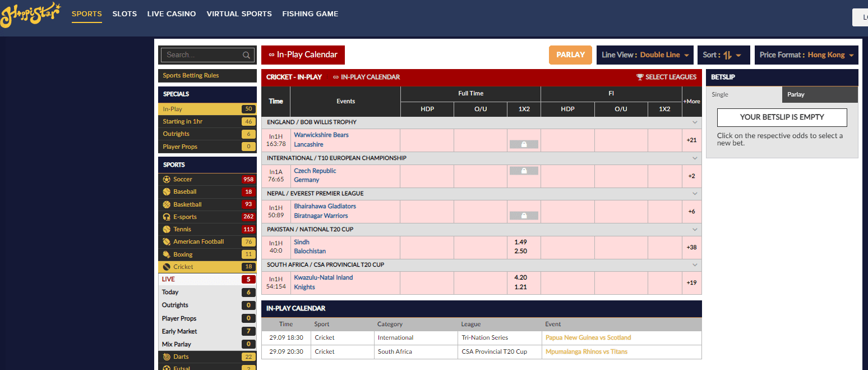The image size is (868, 370).
Task: Select Kwazulu-Natal Inland odds 4.20
Action: (520, 277)
